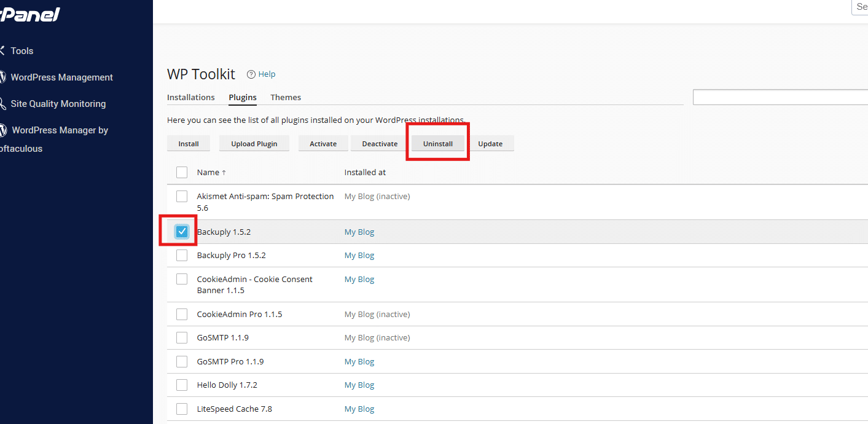
Task: Check the Hello Dolly 1.7.2 plugin
Action: 182,385
